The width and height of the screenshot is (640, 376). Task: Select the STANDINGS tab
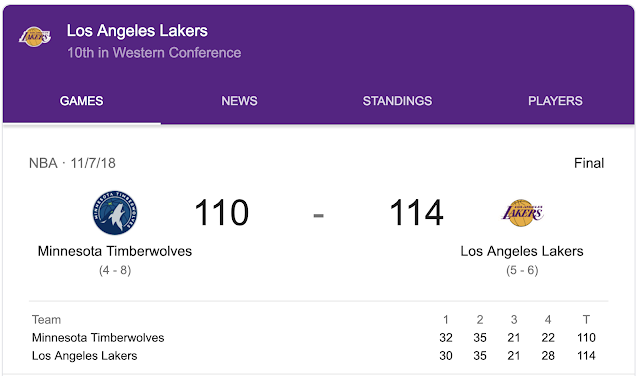(397, 101)
